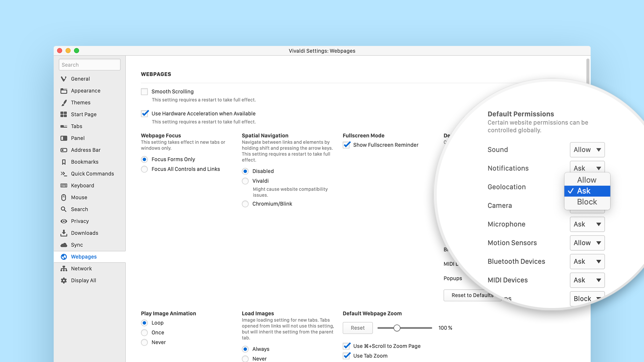644x362 pixels.
Task: Click the 100 % zoom value
Action: pos(445,328)
